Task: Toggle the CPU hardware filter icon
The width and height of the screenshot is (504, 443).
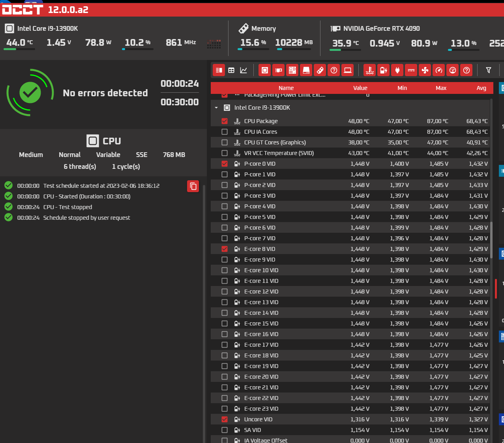Action: [265, 70]
